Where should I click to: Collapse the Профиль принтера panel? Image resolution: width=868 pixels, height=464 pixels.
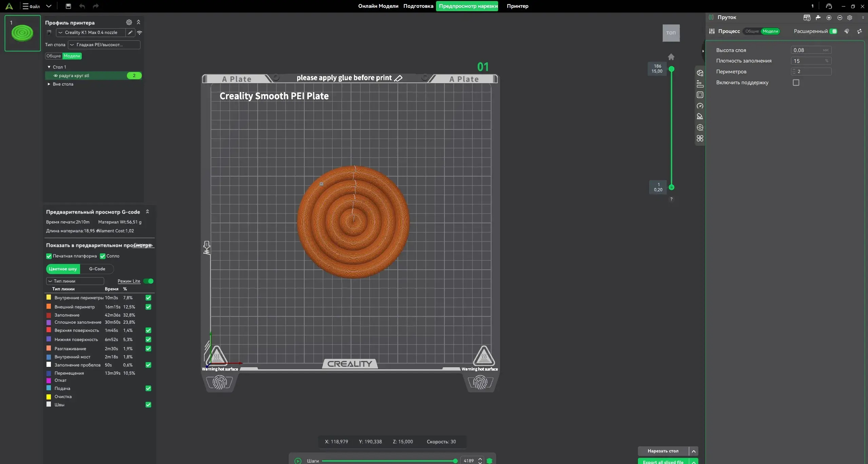click(138, 22)
